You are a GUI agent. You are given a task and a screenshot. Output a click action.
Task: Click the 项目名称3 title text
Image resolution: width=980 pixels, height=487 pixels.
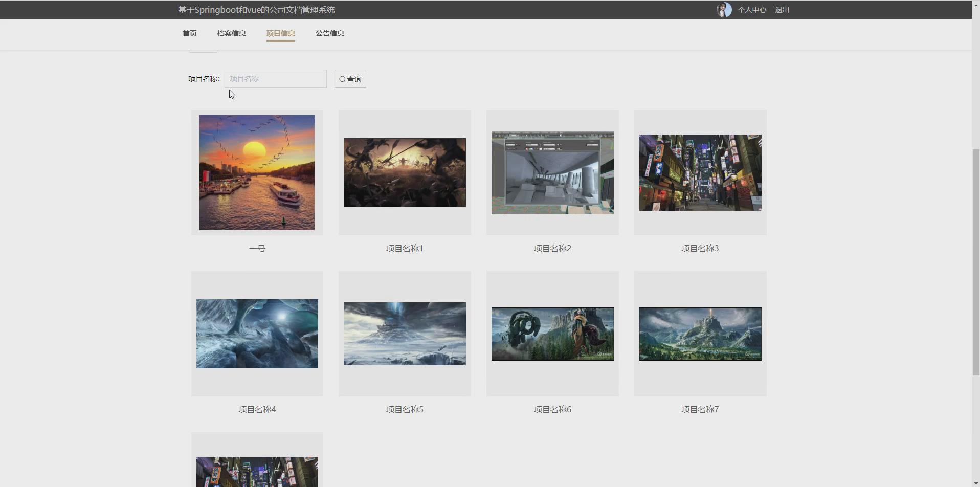(700, 248)
